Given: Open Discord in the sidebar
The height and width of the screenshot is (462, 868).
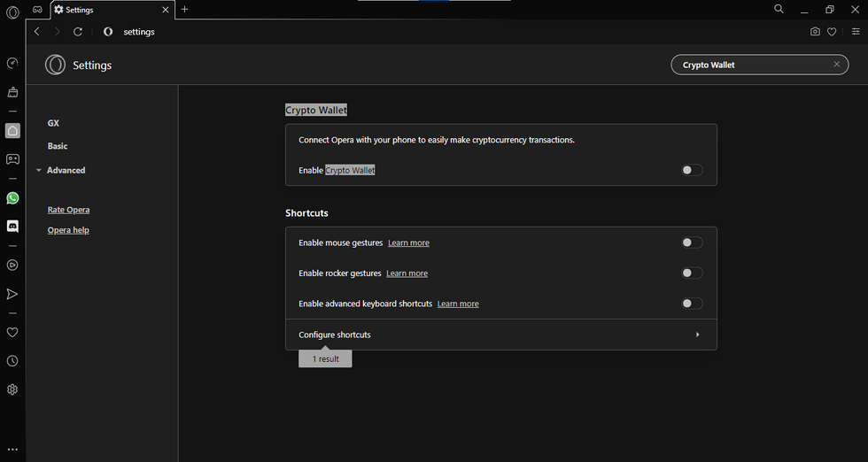Looking at the screenshot, I should coord(12,227).
